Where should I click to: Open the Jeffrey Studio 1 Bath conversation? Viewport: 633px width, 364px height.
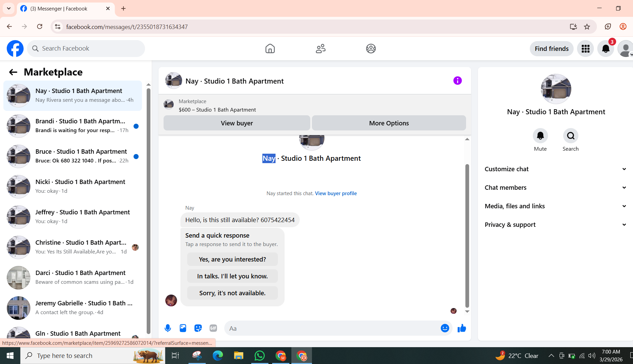click(x=73, y=217)
